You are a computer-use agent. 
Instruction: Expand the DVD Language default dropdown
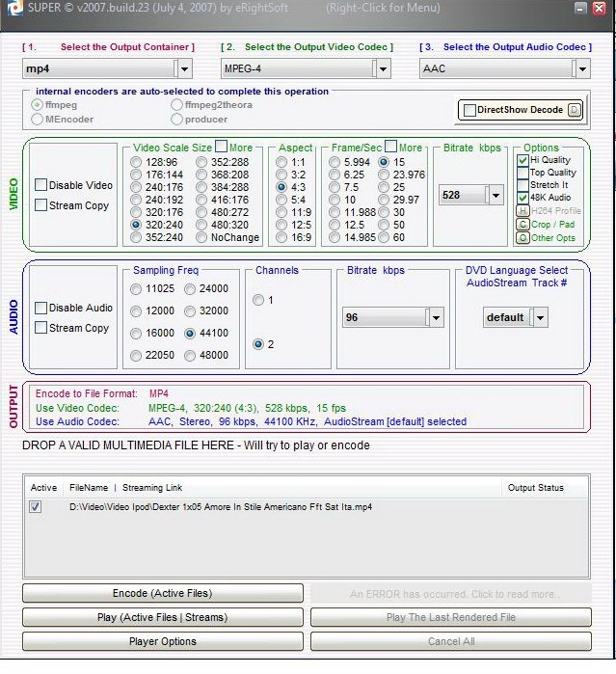pyautogui.click(x=540, y=317)
